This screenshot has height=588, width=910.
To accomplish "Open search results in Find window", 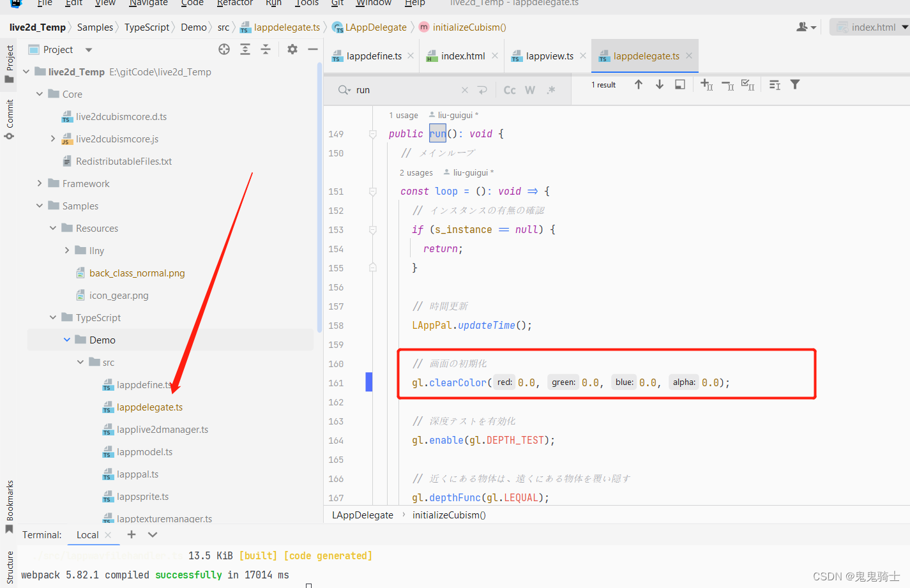I will click(775, 84).
